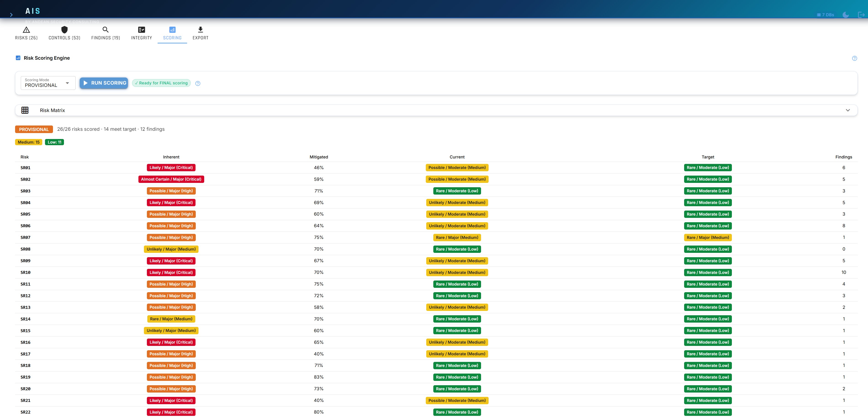Click SR03 Rare / Moderate (Low) current badge

tap(457, 191)
